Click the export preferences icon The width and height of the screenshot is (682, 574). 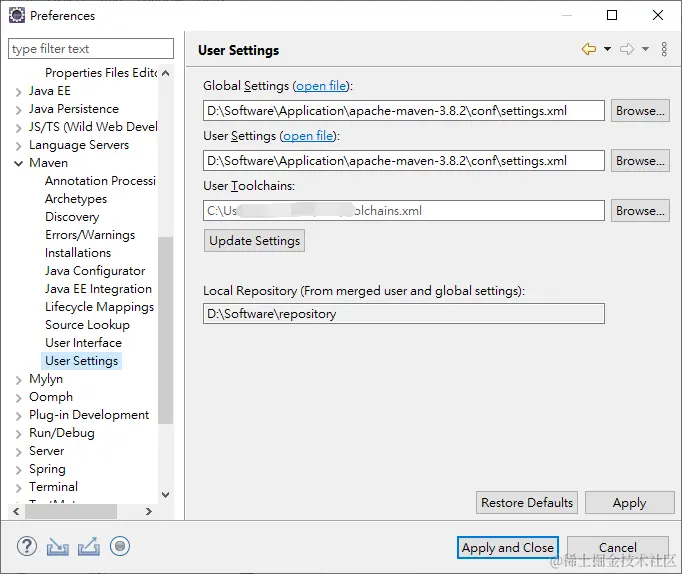point(89,546)
